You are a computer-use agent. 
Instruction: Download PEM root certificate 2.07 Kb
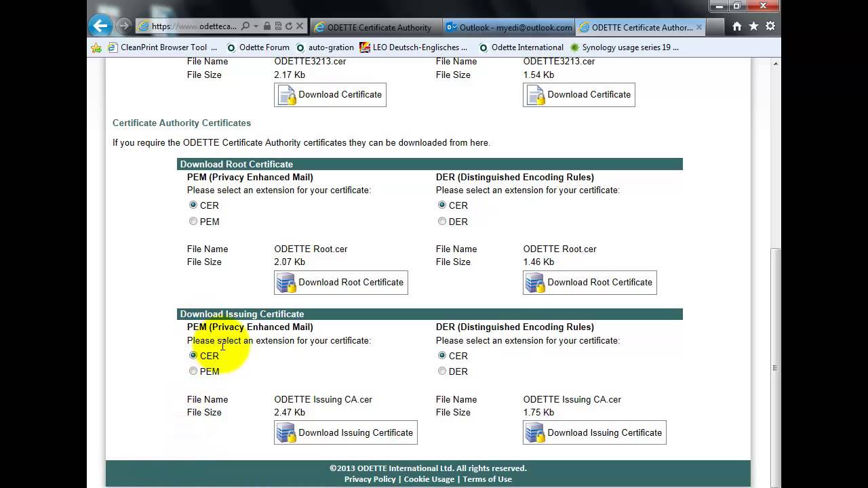pos(341,283)
